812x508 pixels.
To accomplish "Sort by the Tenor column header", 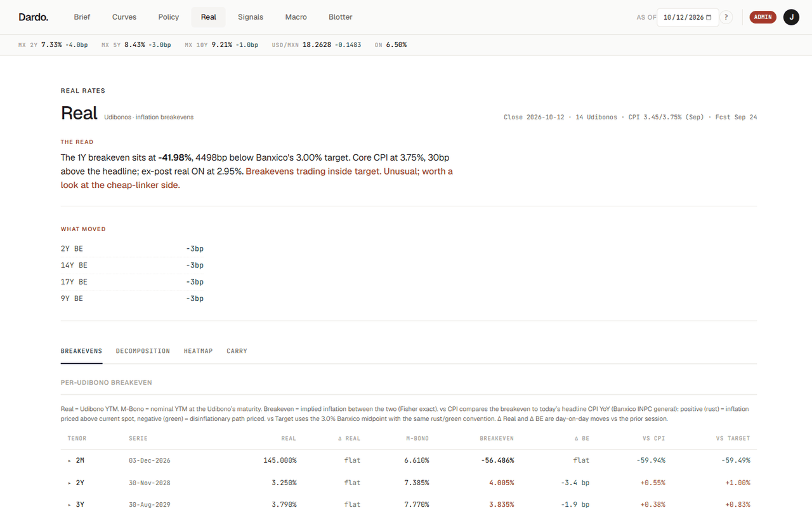I will 77,438.
